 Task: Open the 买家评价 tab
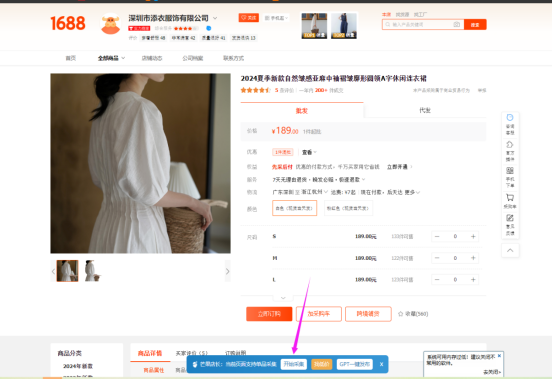192,353
